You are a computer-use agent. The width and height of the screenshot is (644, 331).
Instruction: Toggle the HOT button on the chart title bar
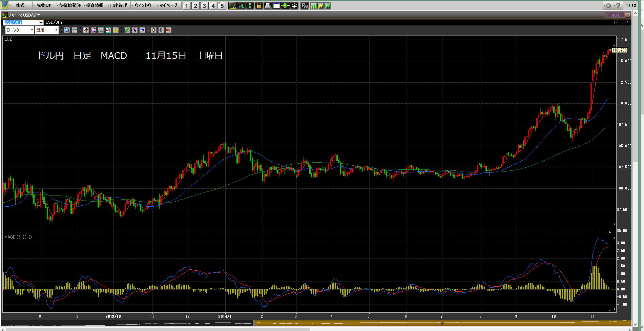point(615,15)
